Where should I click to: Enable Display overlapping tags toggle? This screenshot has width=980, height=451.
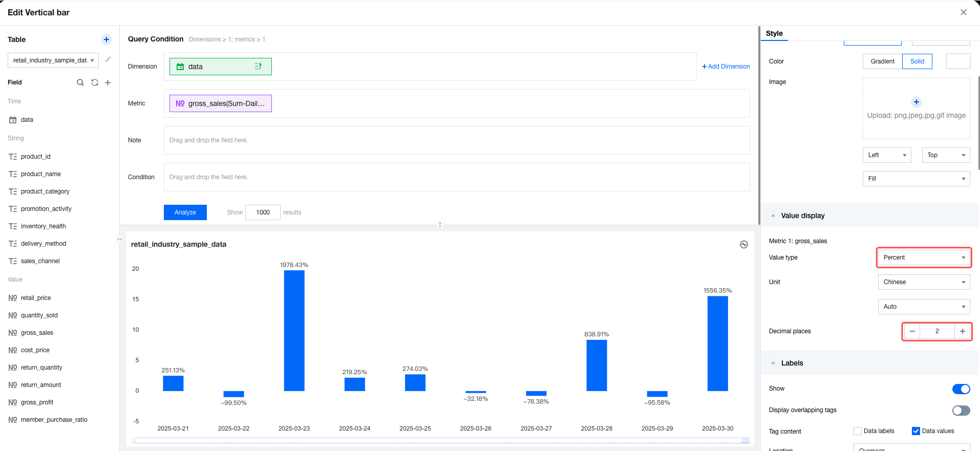click(961, 411)
